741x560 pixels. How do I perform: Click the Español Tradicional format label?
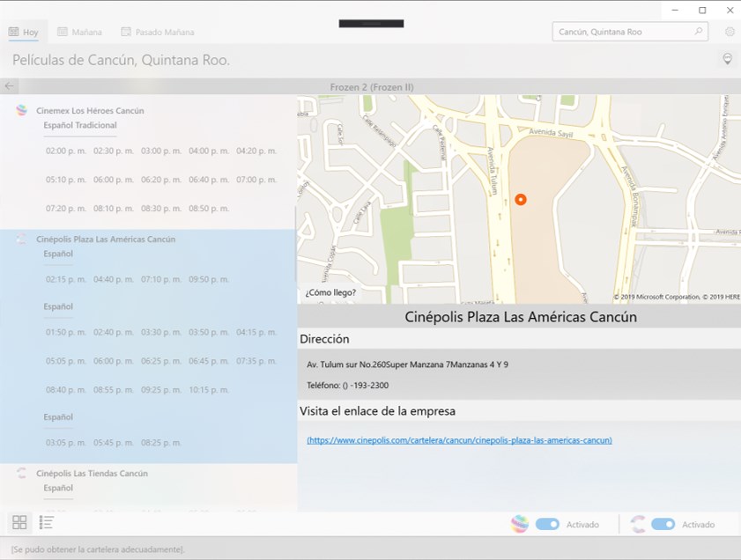coord(80,125)
